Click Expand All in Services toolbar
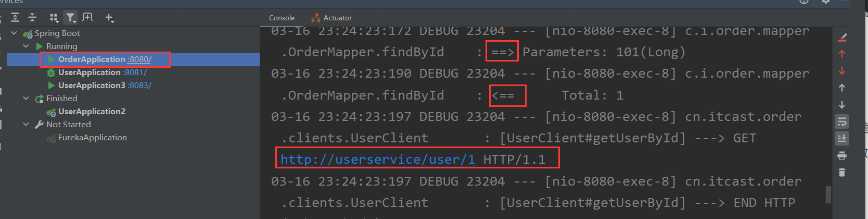The height and width of the screenshot is (219, 868). click(15, 18)
